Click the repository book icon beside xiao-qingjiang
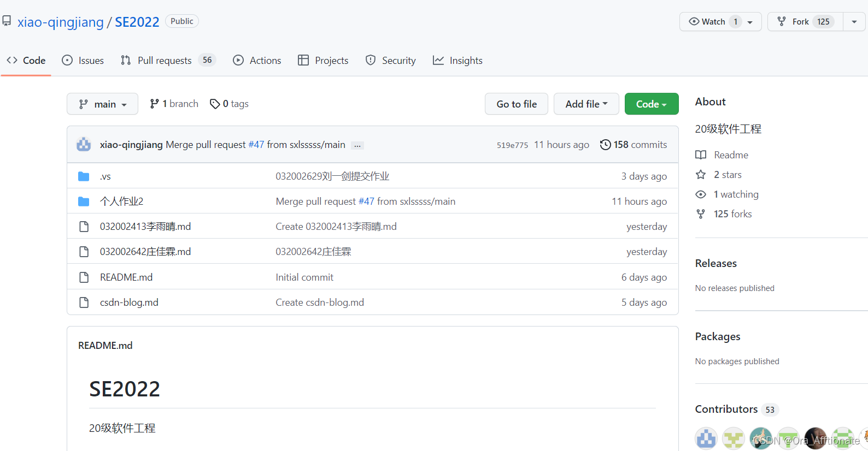This screenshot has height=451, width=868. 7,21
